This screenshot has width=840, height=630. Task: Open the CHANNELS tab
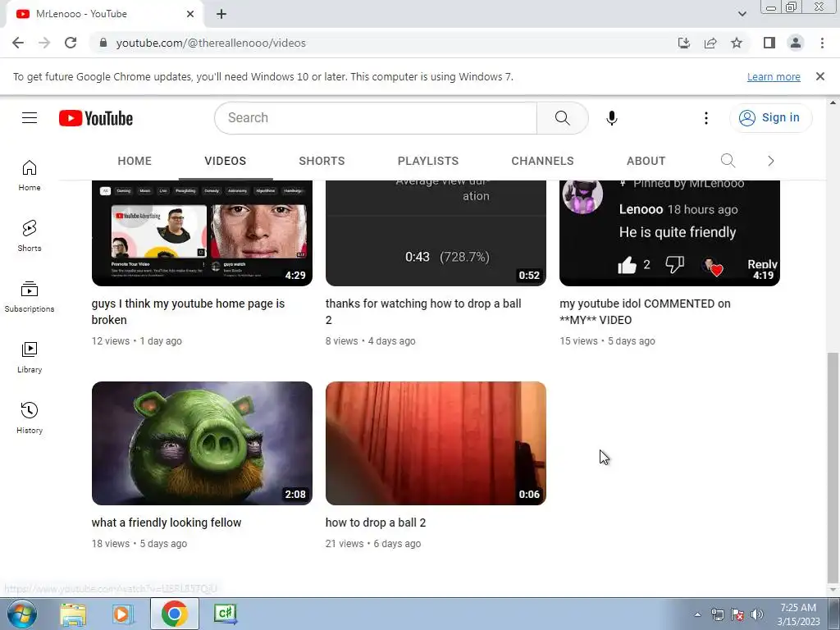pyautogui.click(x=542, y=161)
